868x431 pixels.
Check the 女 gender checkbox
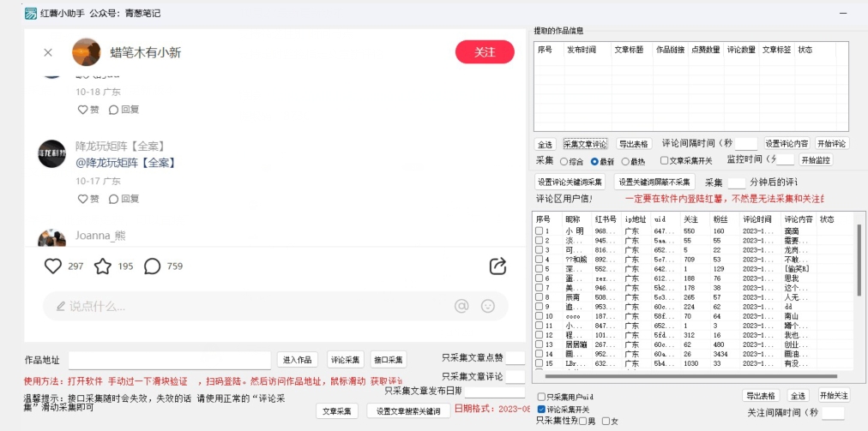point(606,422)
